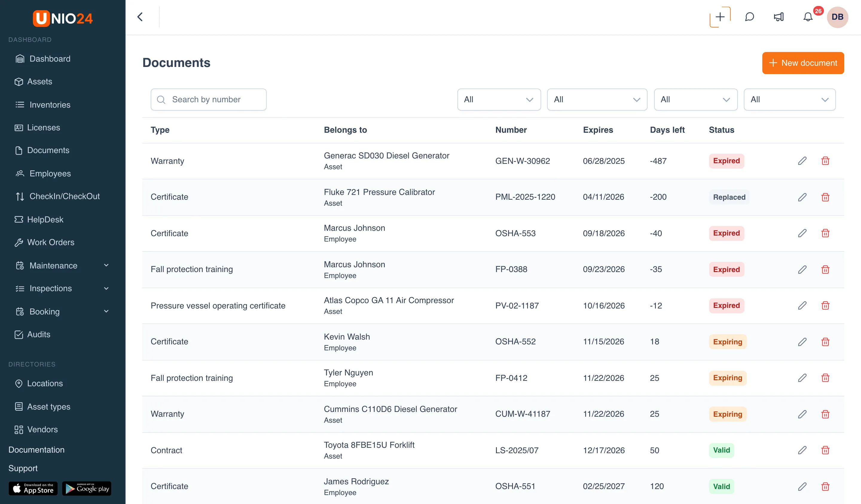The height and width of the screenshot is (504, 861).
Task: Click the New document button
Action: [x=803, y=63]
